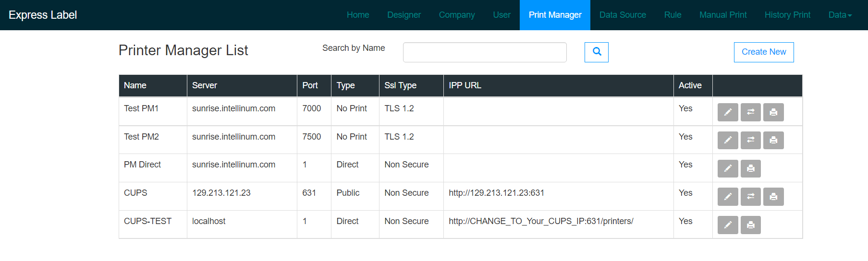The width and height of the screenshot is (868, 261).
Task: Click the printer icon in CUPS row
Action: (x=773, y=197)
